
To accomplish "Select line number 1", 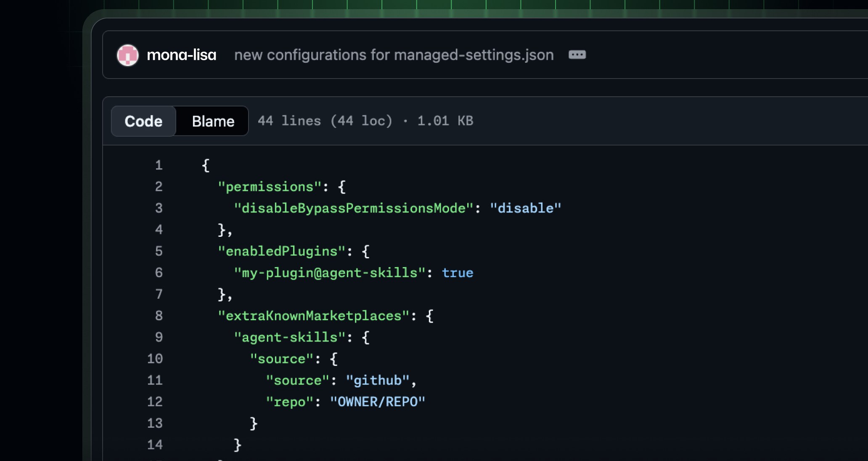I will tap(159, 165).
